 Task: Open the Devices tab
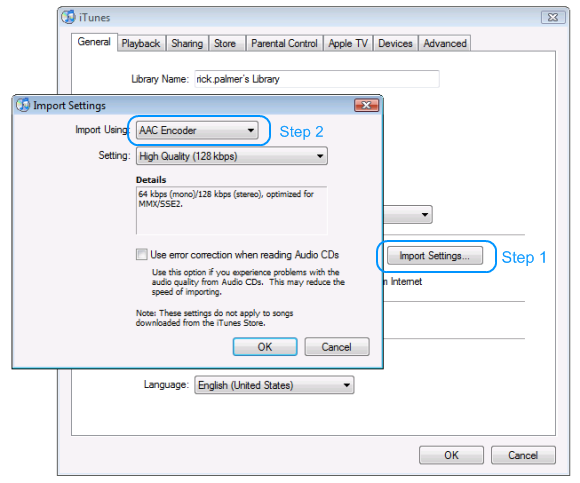(395, 44)
